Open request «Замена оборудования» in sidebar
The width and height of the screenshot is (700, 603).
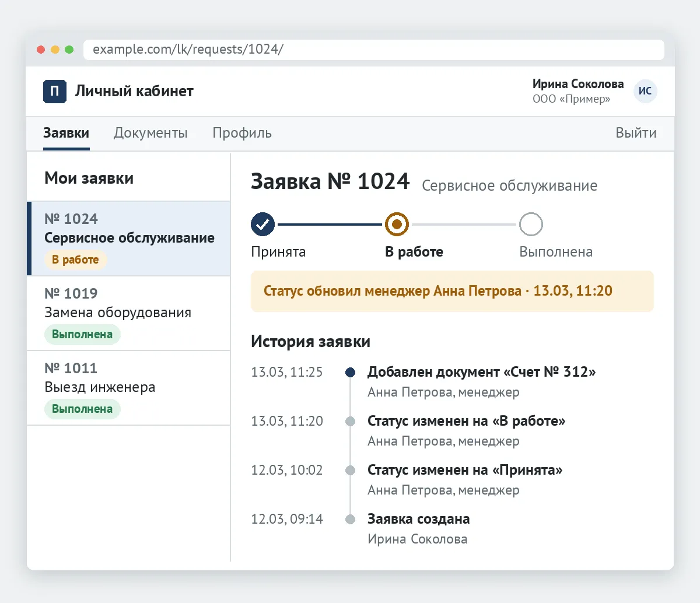tap(129, 313)
